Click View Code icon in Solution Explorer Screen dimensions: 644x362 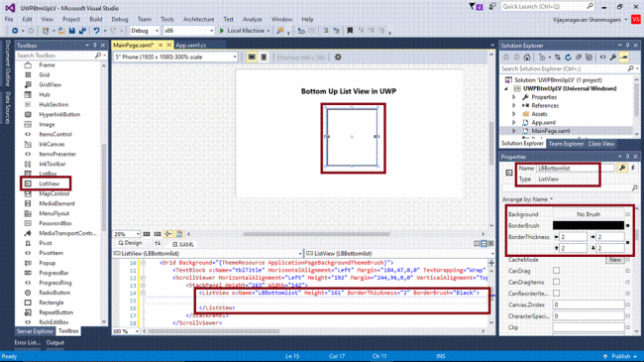(602, 58)
